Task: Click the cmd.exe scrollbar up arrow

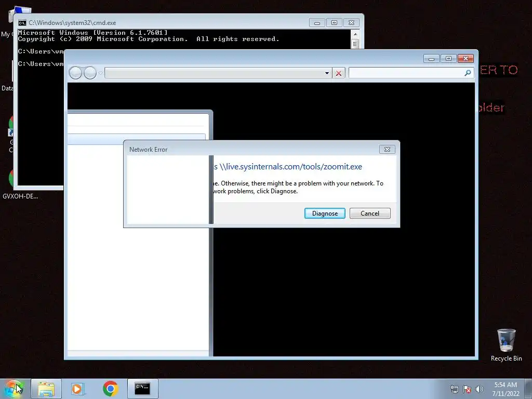Action: click(x=355, y=34)
